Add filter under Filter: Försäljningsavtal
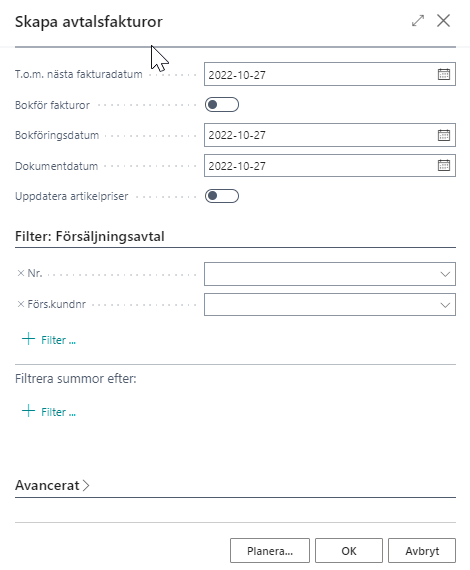Image resolution: width=470 pixels, height=570 pixels. (x=49, y=340)
